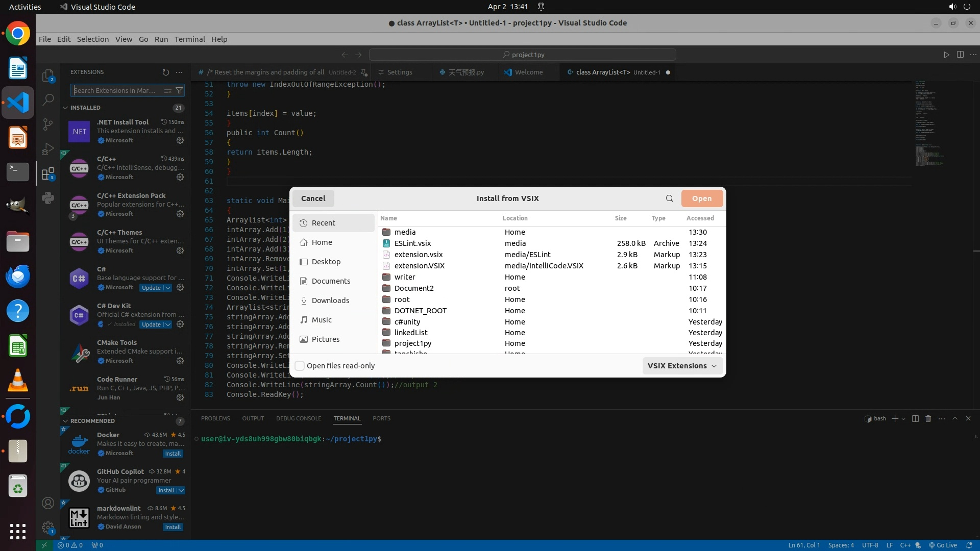Expand GitHub Copilot Install dropdown arrow
Viewport: 980px width, 551px height.
[x=181, y=490]
